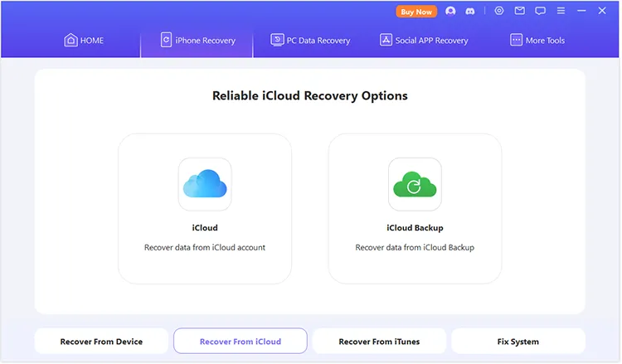
Task: Click the circular target settings icon
Action: (x=499, y=11)
